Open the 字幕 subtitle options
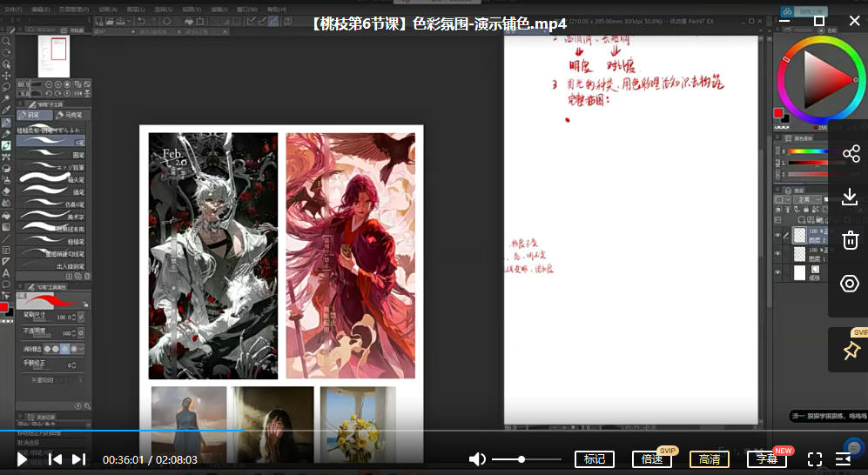Image resolution: width=868 pixels, height=475 pixels. (x=766, y=459)
